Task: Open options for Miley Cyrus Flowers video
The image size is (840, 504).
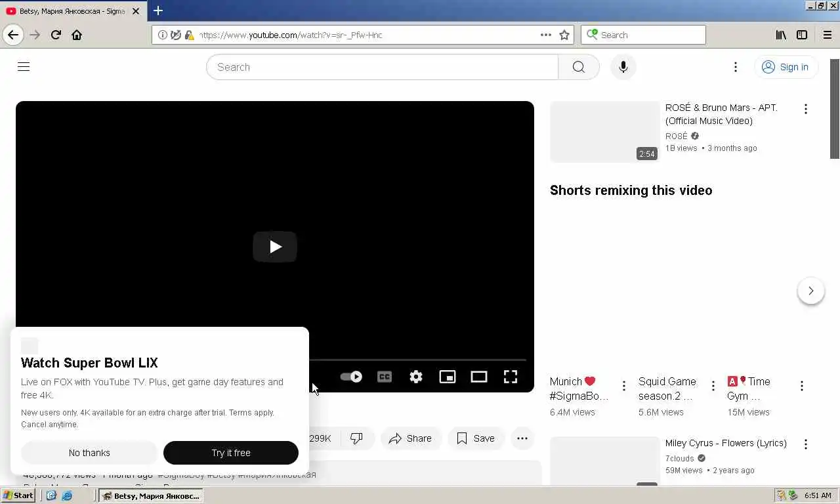Action: [806, 444]
